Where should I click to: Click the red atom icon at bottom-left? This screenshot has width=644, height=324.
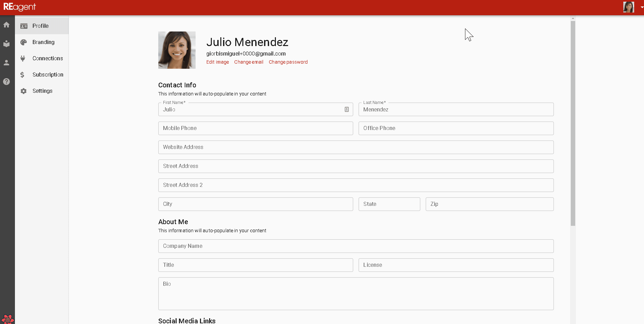point(7,319)
